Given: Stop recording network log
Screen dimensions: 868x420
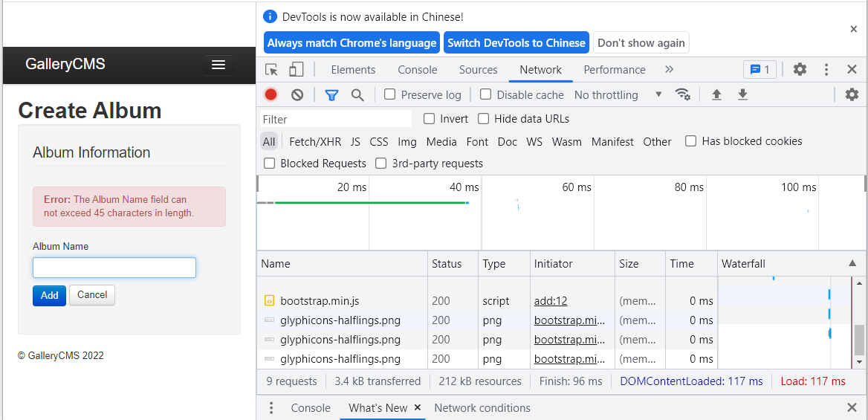Looking at the screenshot, I should [x=271, y=94].
